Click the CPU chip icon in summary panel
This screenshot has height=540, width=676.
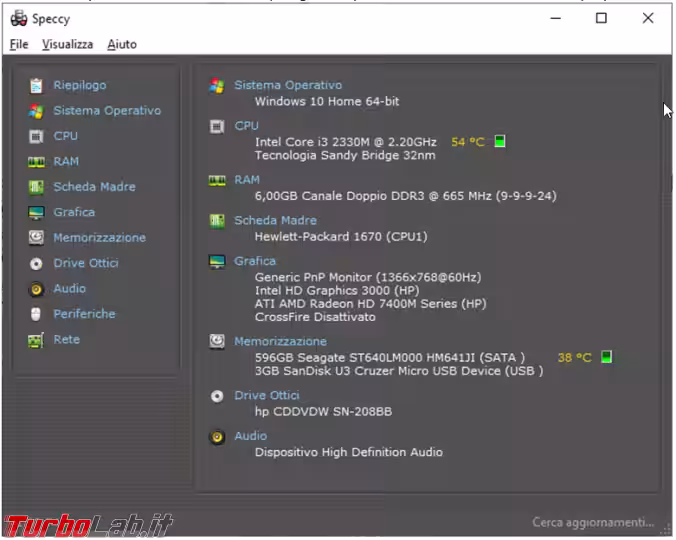(217, 126)
